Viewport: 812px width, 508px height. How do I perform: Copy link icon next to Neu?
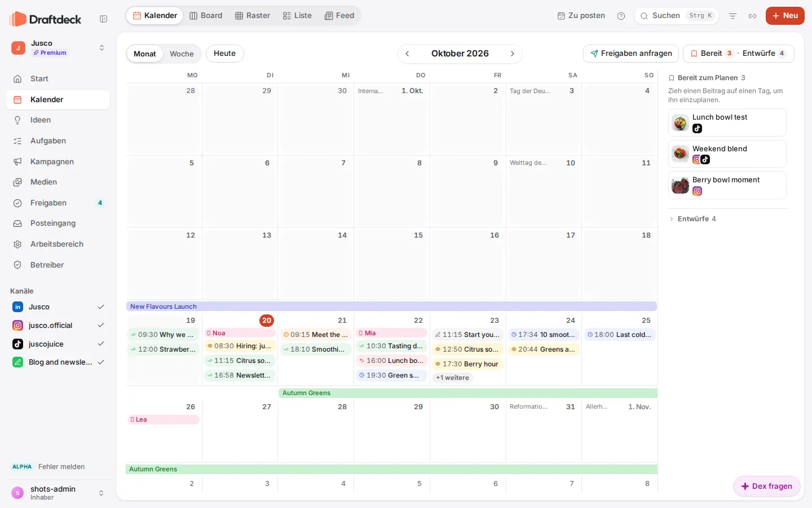pyautogui.click(x=752, y=16)
